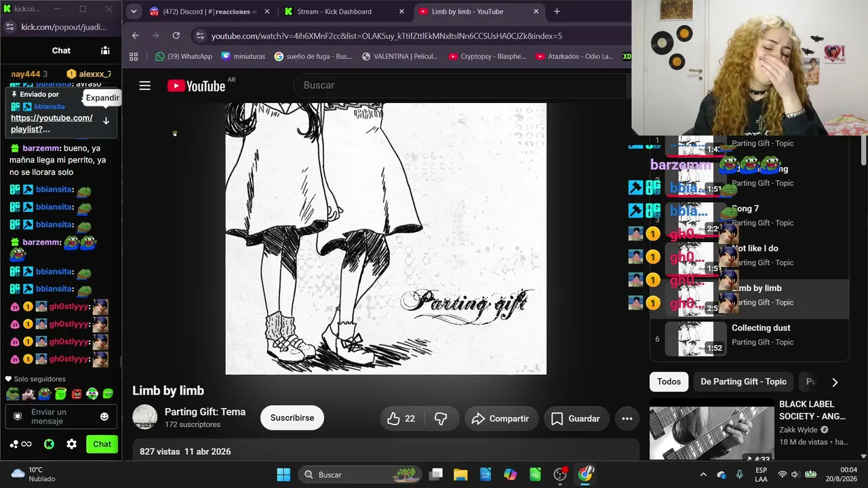Click the Windows taskbar Buscar search box
This screenshot has width=868, height=488.
359,474
